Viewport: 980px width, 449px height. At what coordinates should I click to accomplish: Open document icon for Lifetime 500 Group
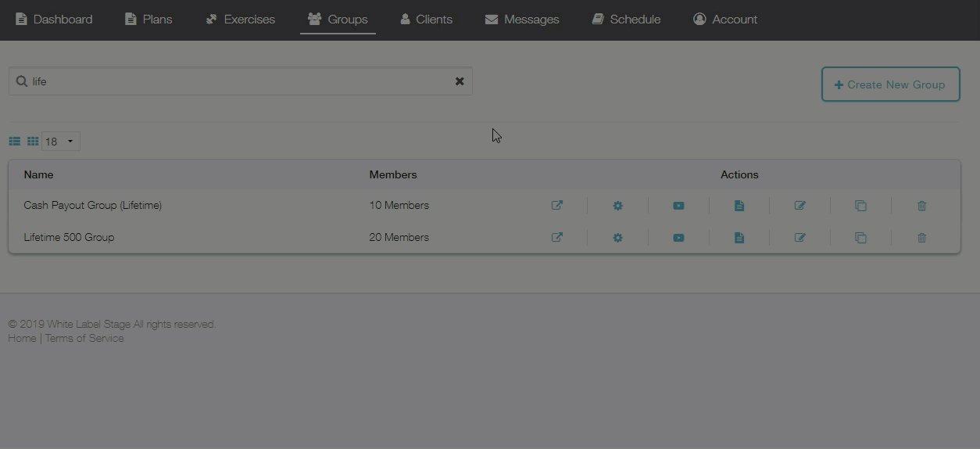(739, 238)
